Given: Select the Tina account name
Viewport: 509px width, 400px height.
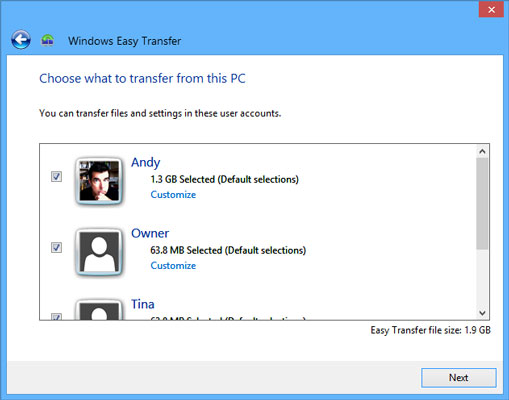Looking at the screenshot, I should pos(143,304).
